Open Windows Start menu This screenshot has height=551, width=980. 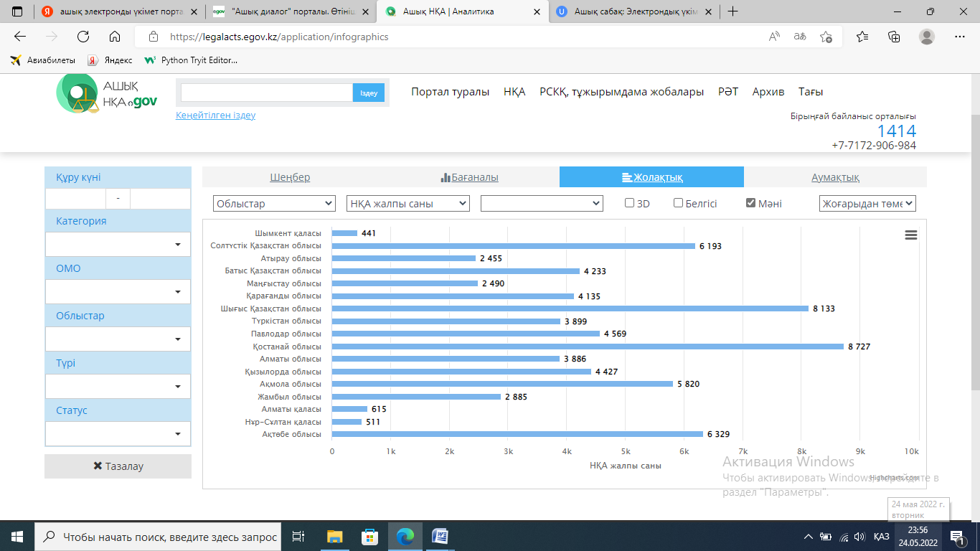pyautogui.click(x=17, y=536)
